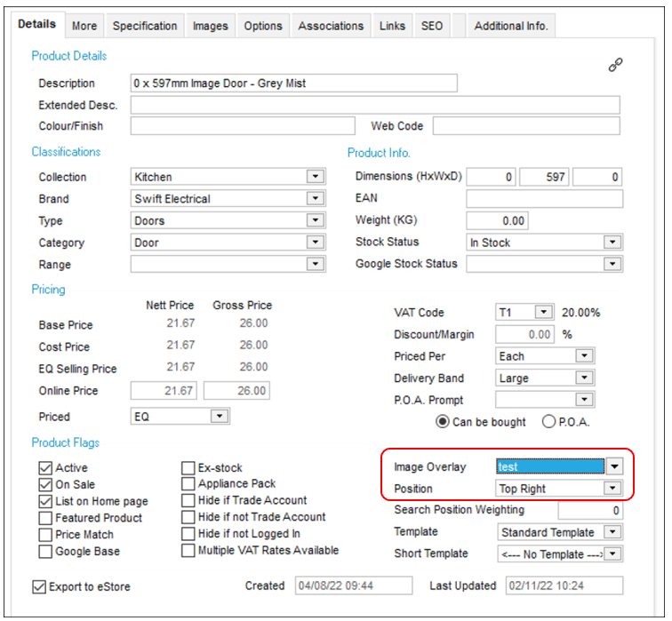The height and width of the screenshot is (621, 672).
Task: Uncheck the On Sale flag
Action: point(45,484)
